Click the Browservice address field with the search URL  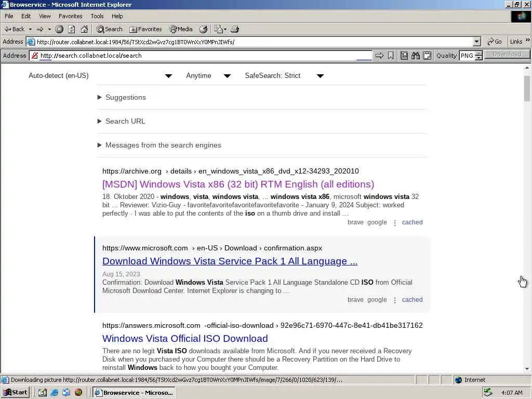206,56
